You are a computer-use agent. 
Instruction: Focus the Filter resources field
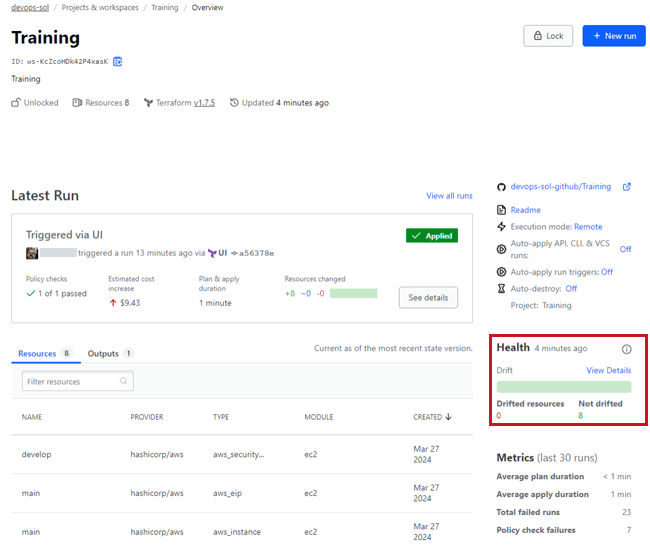click(x=78, y=381)
